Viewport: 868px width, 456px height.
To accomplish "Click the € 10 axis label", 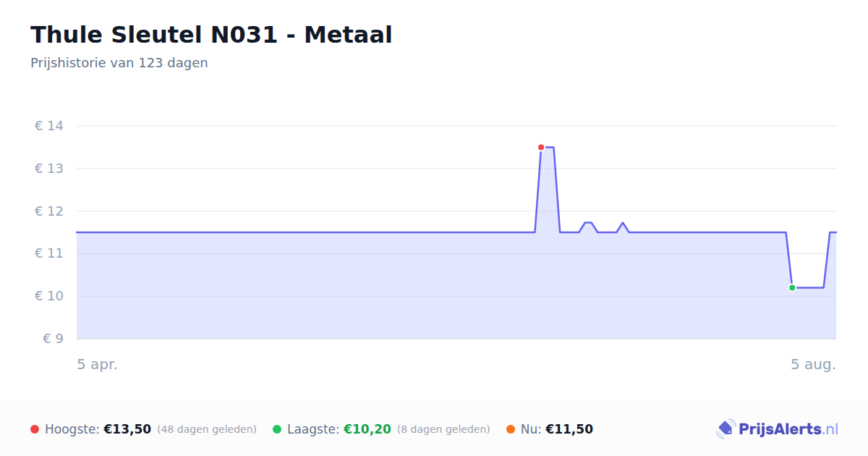I will (x=49, y=296).
